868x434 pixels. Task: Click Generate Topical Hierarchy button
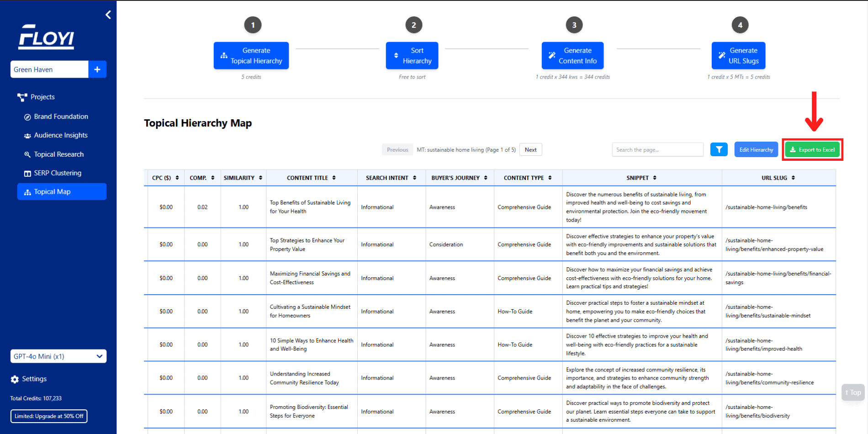[251, 56]
